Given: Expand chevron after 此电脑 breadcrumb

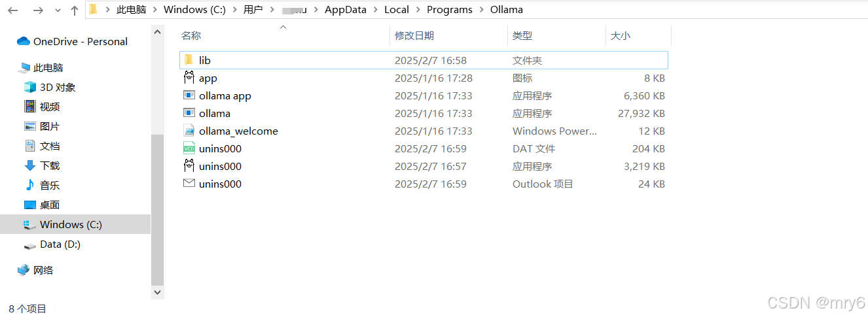Looking at the screenshot, I should pos(155,10).
